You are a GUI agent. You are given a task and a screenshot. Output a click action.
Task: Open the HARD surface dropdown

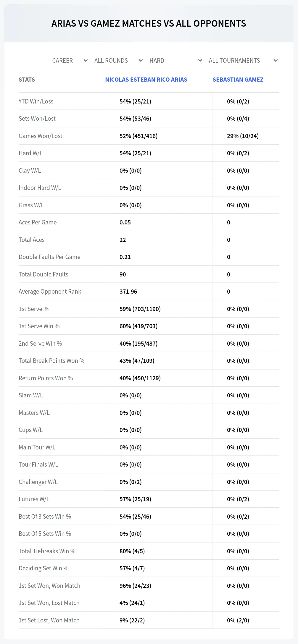[176, 61]
